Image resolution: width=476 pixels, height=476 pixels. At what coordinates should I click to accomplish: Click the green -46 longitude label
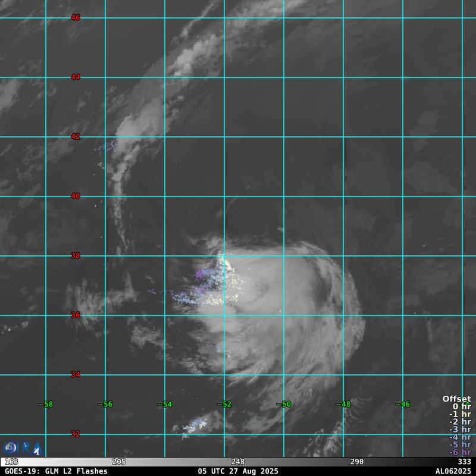coord(403,405)
